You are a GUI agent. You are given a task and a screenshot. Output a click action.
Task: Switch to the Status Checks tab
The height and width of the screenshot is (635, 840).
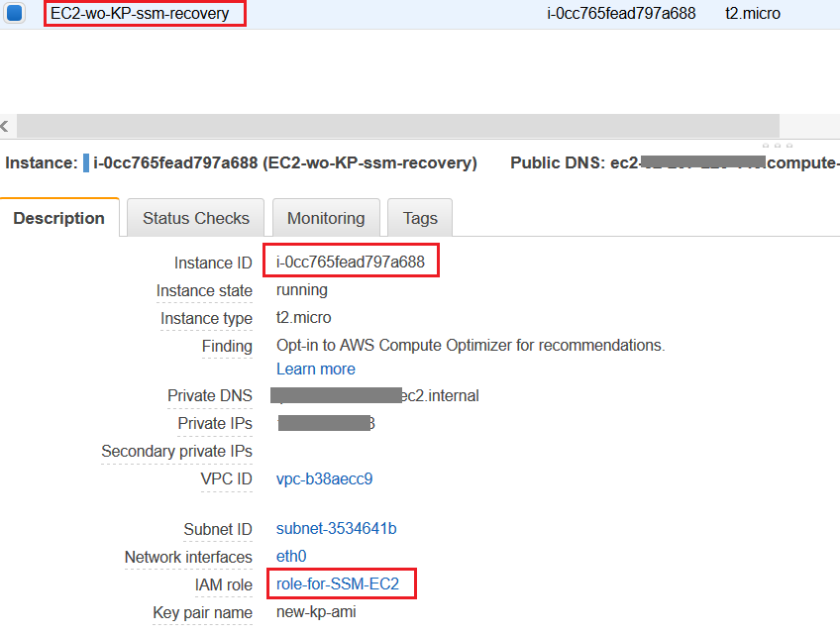[x=195, y=218]
